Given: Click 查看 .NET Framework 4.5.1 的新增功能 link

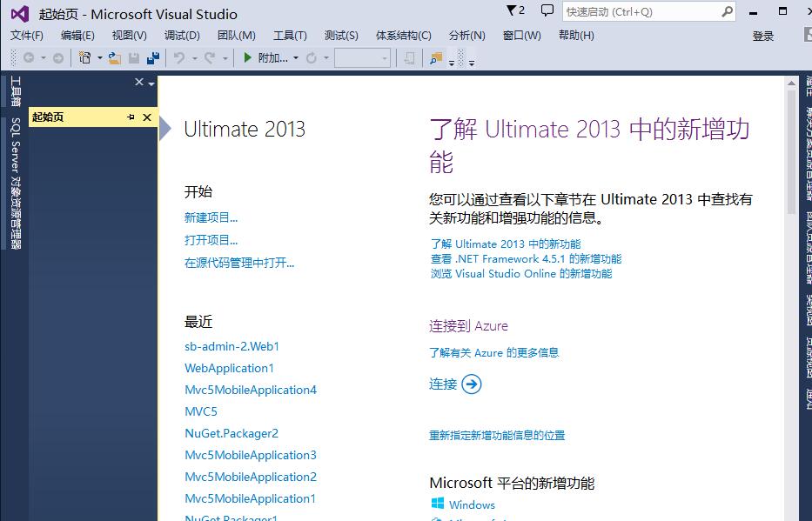Looking at the screenshot, I should click(526, 258).
